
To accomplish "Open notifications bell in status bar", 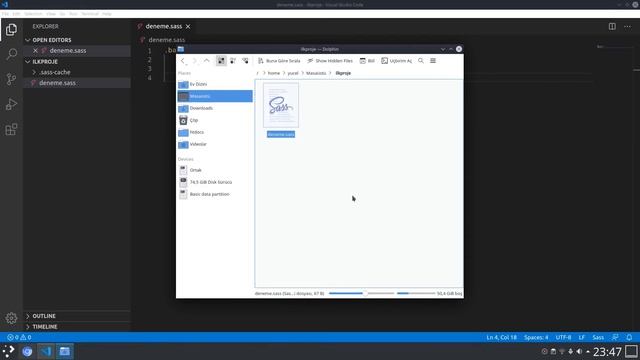I will click(629, 338).
